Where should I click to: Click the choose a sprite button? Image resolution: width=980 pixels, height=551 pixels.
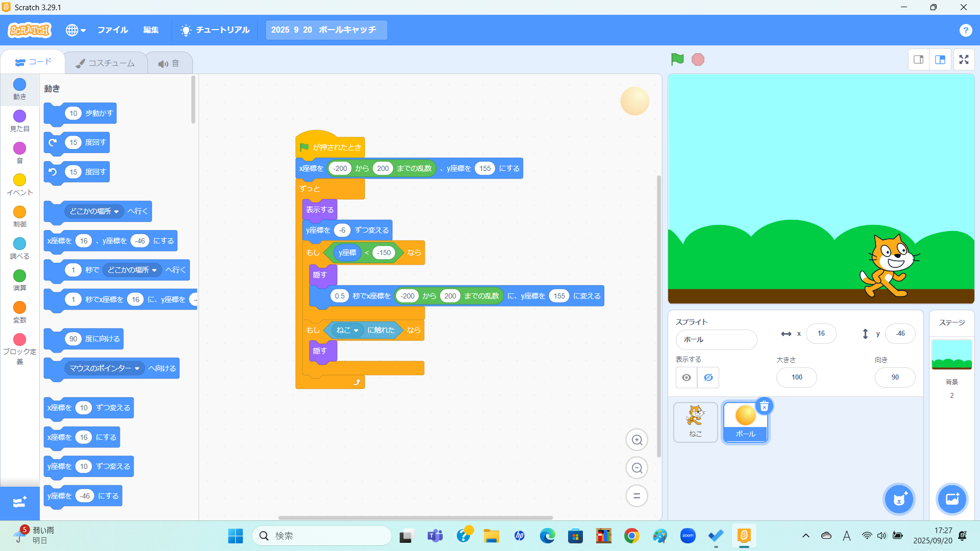tap(899, 499)
